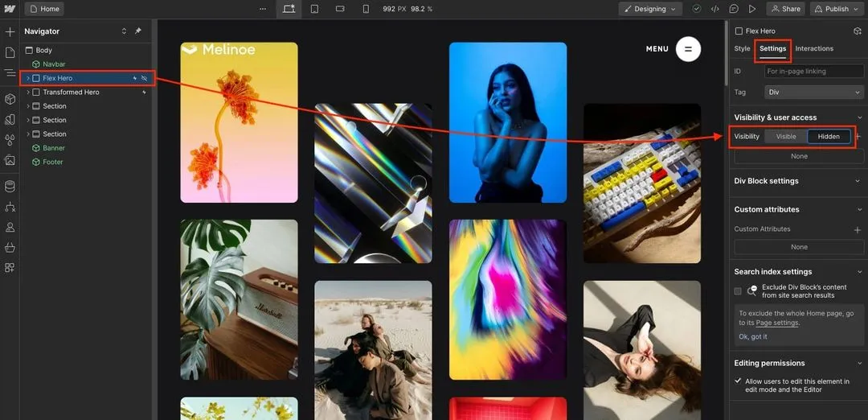Toggle the Navigator panel icon
868x420 pixels.
click(x=10, y=72)
